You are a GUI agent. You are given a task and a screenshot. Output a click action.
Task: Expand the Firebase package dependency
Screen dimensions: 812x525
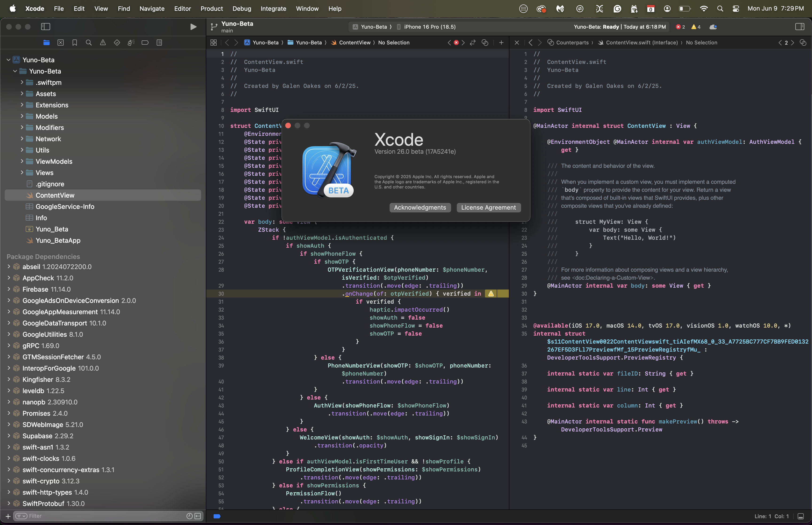pos(9,289)
